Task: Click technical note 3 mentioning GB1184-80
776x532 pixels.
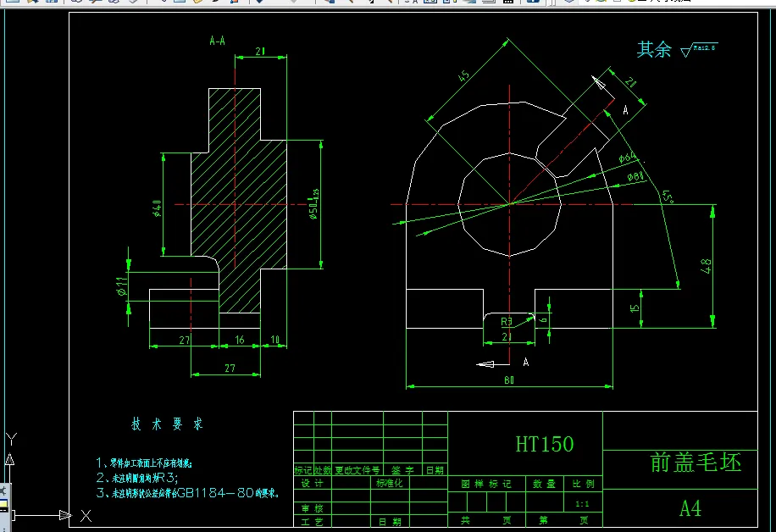Action: point(188,493)
